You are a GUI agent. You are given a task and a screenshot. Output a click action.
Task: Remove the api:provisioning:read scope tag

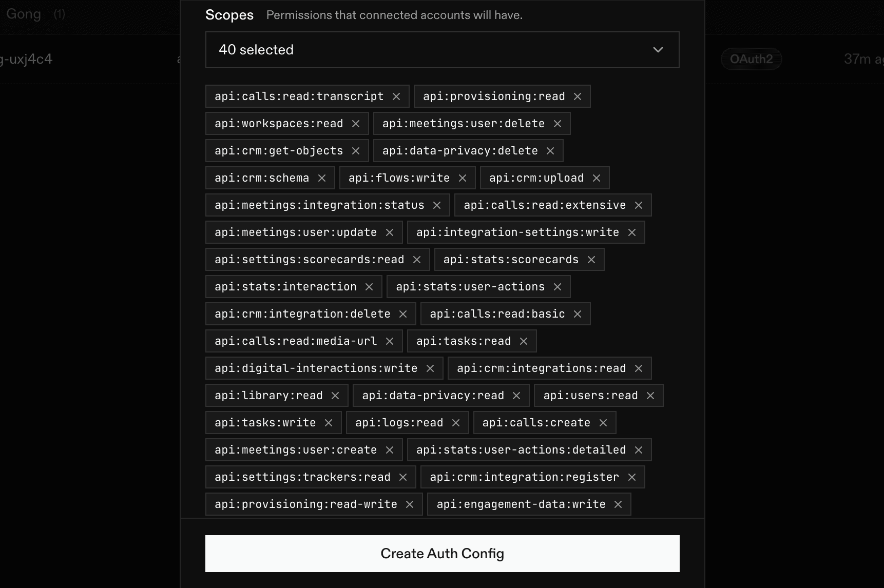click(x=578, y=96)
